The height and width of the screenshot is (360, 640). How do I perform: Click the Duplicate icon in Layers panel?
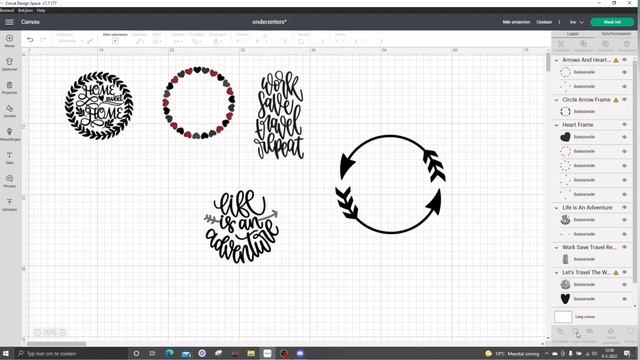coord(605,45)
